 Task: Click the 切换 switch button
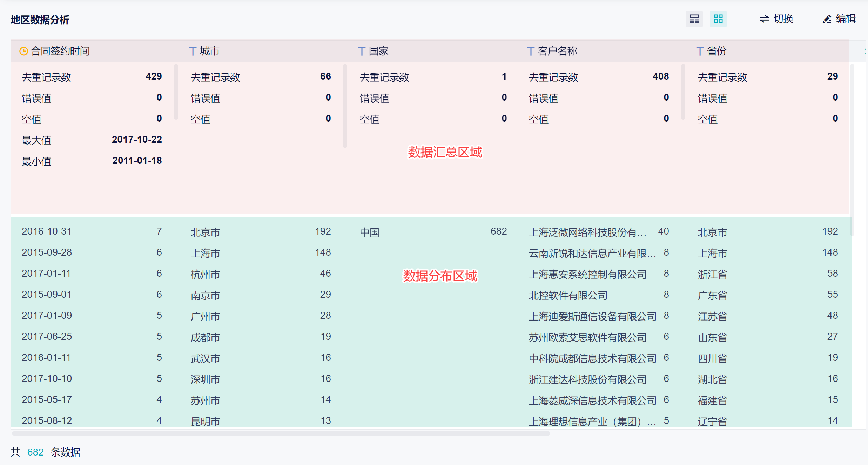coord(776,19)
